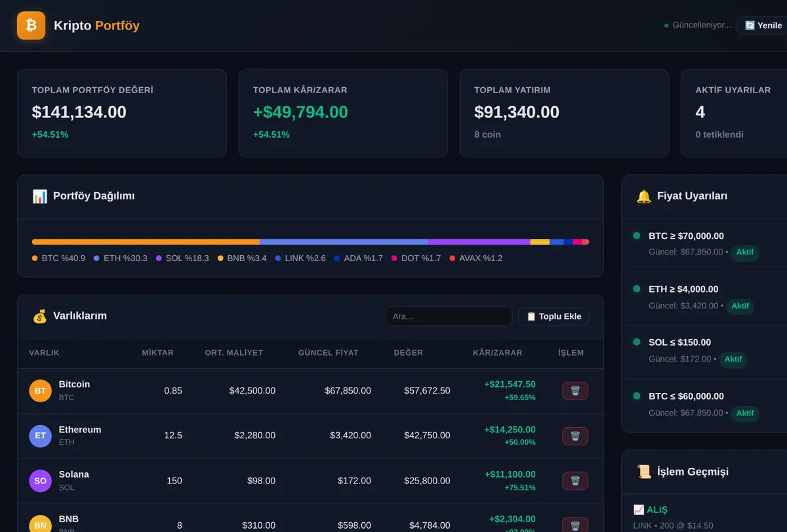Click the blue ETH segment of distribution bar
The height and width of the screenshot is (532, 787).
click(x=344, y=242)
